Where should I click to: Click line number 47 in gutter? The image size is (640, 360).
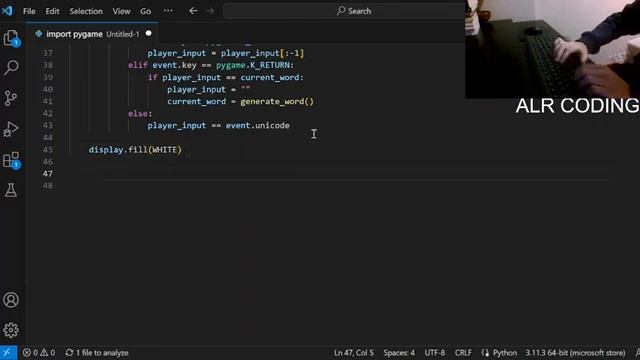tap(48, 173)
